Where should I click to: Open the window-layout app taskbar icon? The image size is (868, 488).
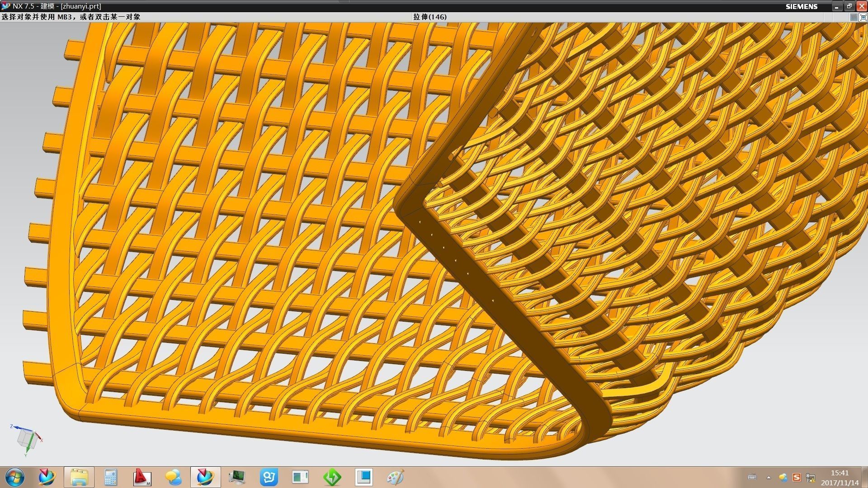tap(300, 477)
